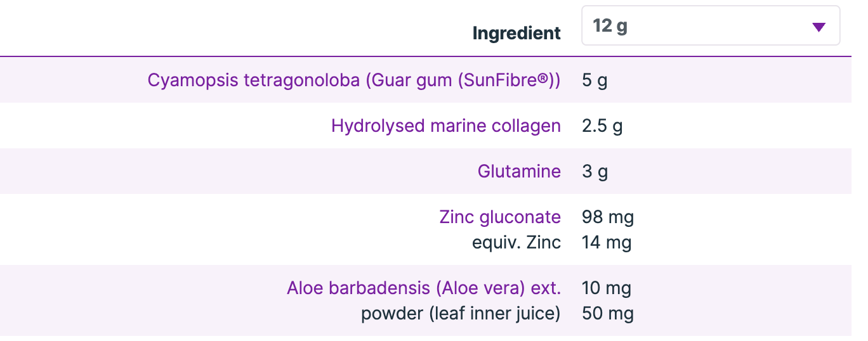
Task: Select the 5 g guar gum amount
Action: (x=595, y=80)
